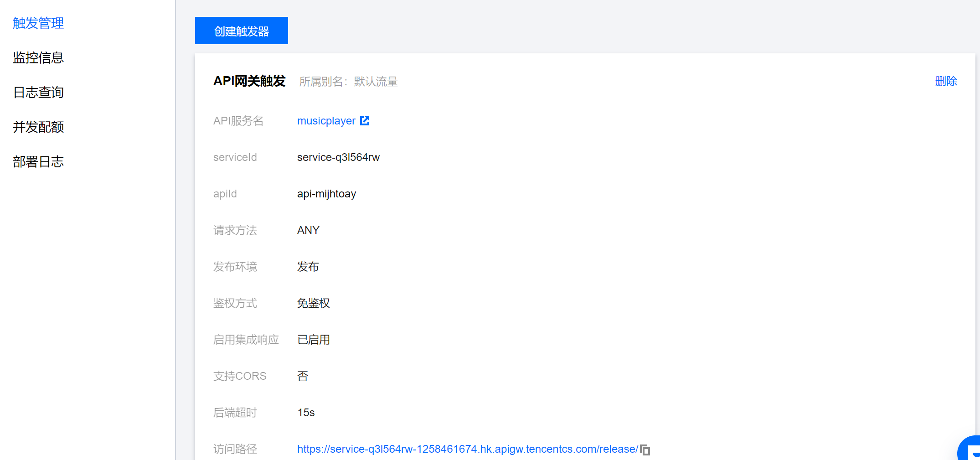Click the 鉴权方式 label
The height and width of the screenshot is (460, 980).
click(235, 303)
